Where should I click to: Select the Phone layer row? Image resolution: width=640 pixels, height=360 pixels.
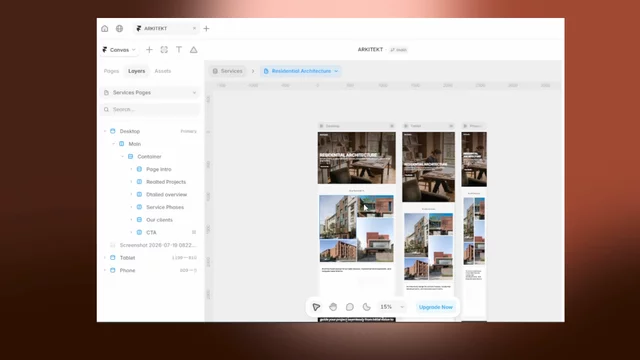150,271
